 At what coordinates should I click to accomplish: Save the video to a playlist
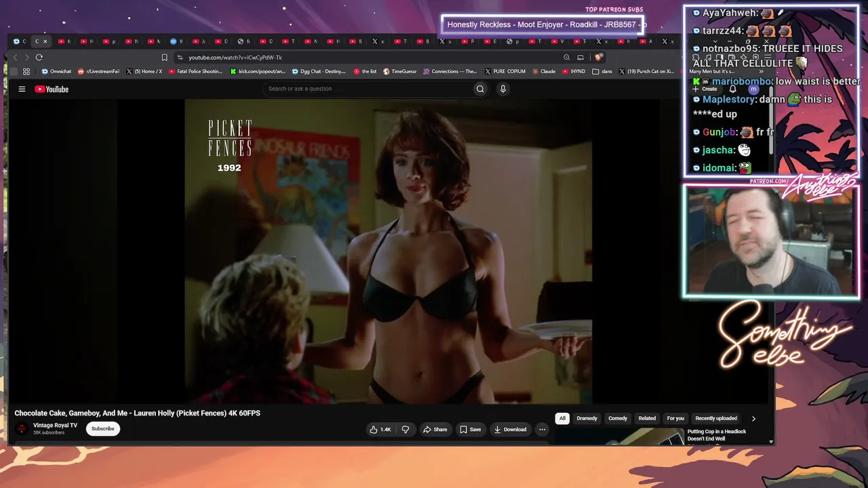pyautogui.click(x=470, y=429)
